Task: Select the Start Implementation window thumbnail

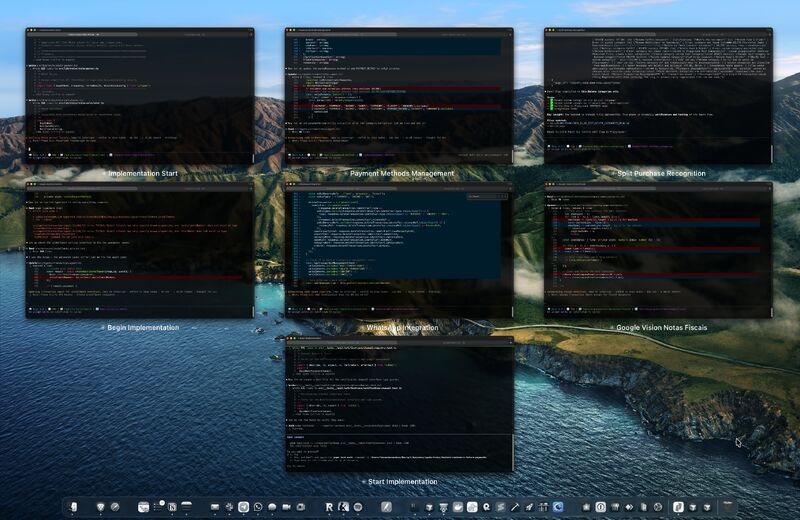Action: pos(399,404)
